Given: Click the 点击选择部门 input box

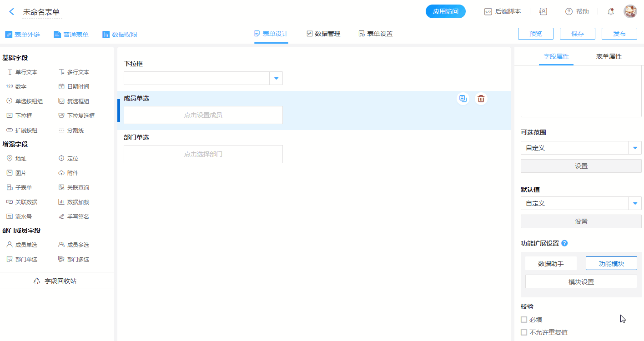Looking at the screenshot, I should (x=203, y=154).
